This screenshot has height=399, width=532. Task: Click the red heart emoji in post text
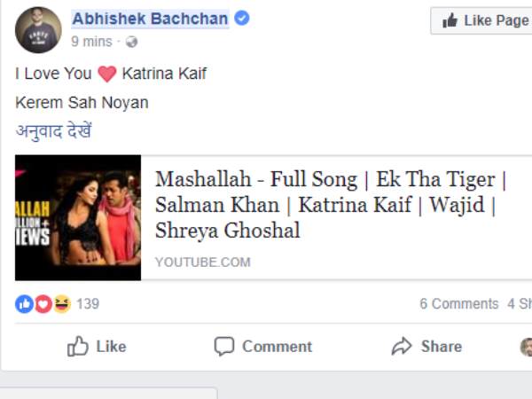point(107,74)
